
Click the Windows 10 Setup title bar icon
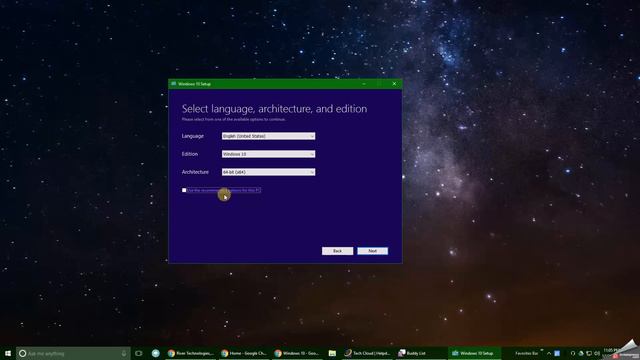pyautogui.click(x=173, y=84)
